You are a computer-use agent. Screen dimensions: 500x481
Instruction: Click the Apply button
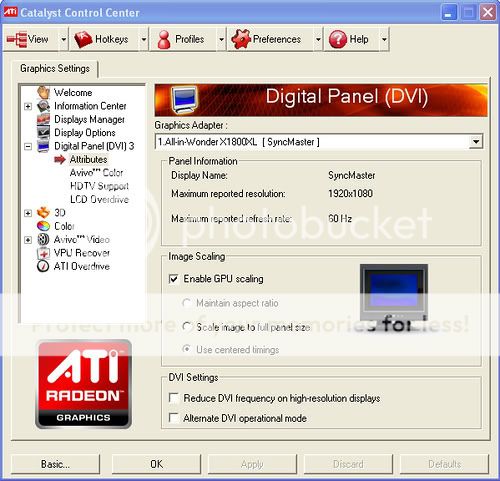pyautogui.click(x=252, y=464)
